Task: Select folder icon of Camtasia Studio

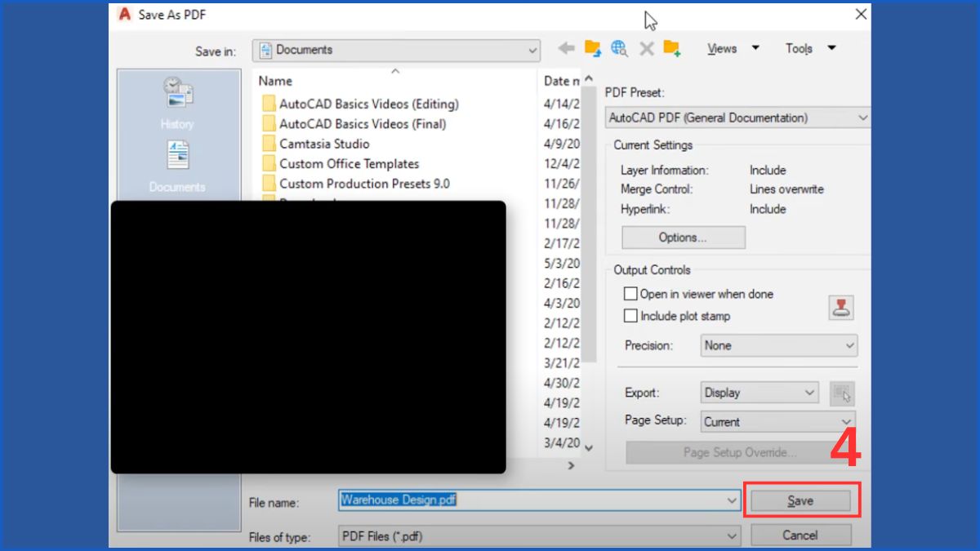Action: tap(269, 144)
